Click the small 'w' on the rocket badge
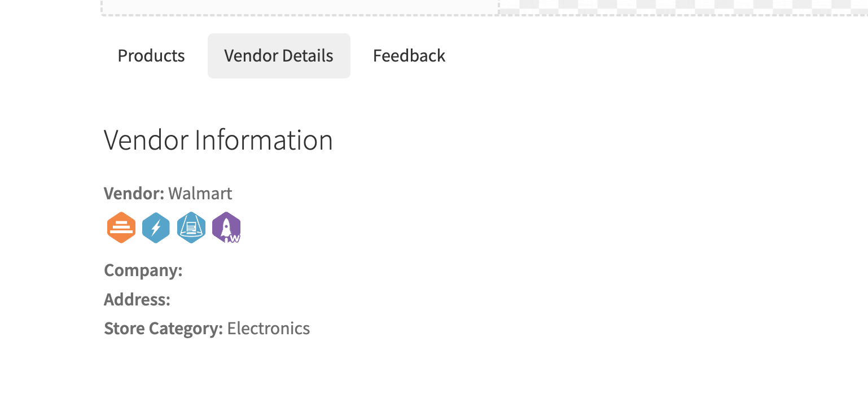This screenshot has width=868, height=402. (235, 238)
